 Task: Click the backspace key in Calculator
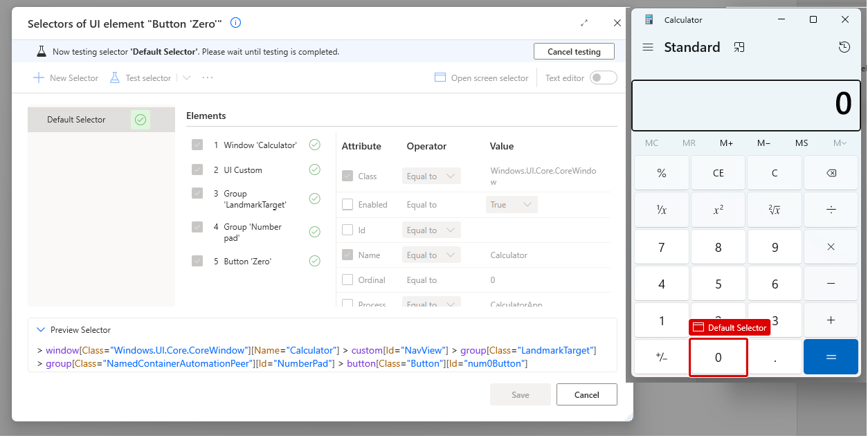pyautogui.click(x=831, y=173)
